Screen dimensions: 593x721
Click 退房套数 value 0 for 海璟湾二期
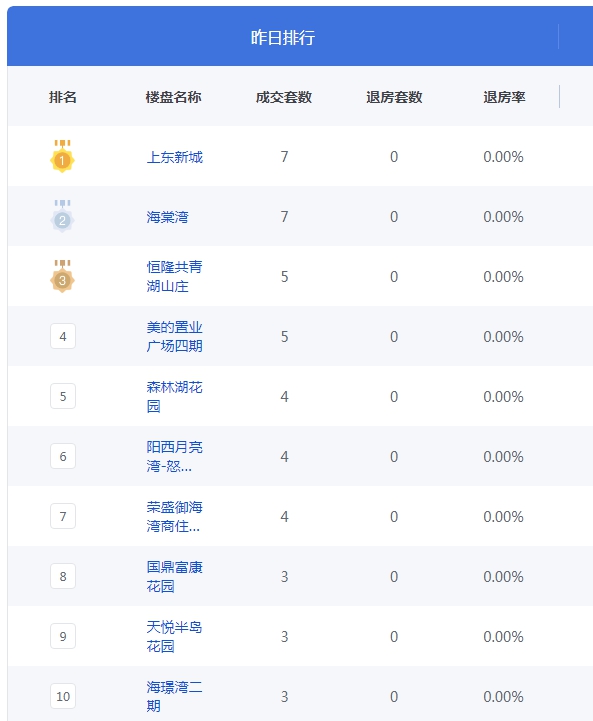(394, 697)
